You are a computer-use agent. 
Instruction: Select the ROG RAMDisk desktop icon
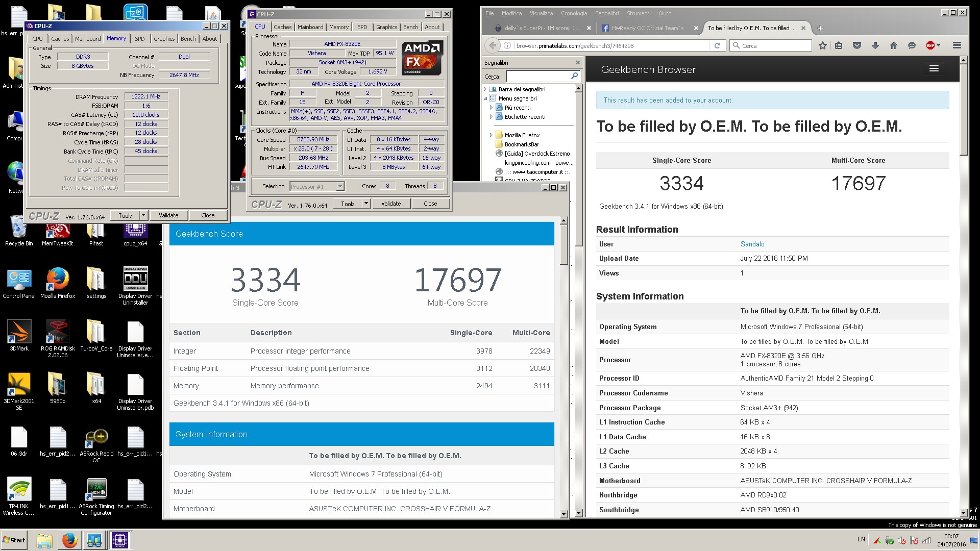[x=58, y=338]
